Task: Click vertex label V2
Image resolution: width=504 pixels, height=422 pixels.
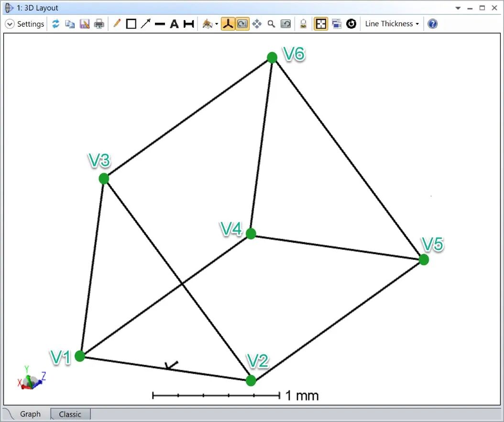Action: [257, 361]
